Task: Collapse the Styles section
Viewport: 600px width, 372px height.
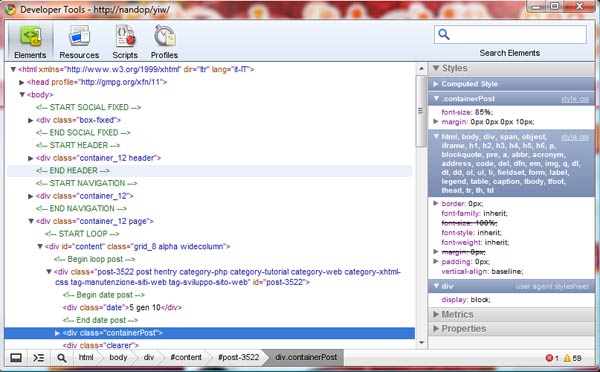Action: tap(436, 68)
